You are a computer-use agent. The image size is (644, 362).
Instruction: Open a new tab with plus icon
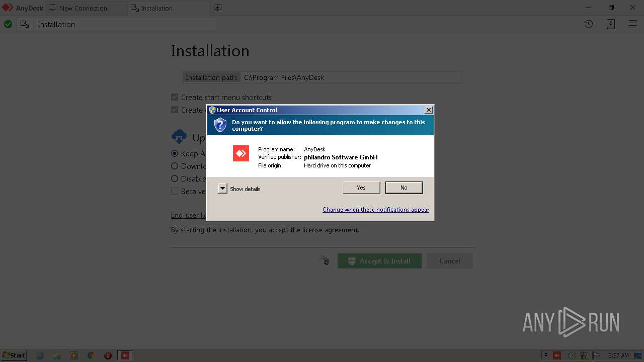tap(217, 8)
